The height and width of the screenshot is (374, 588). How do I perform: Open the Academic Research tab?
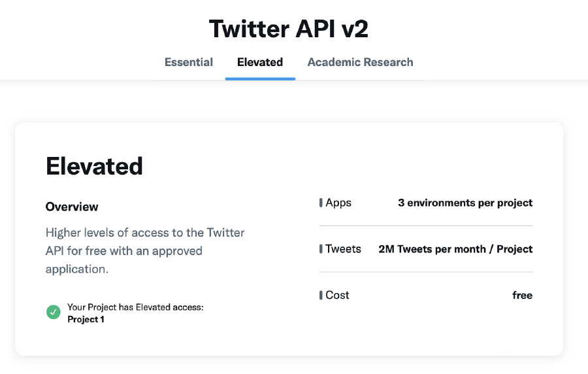tap(360, 63)
